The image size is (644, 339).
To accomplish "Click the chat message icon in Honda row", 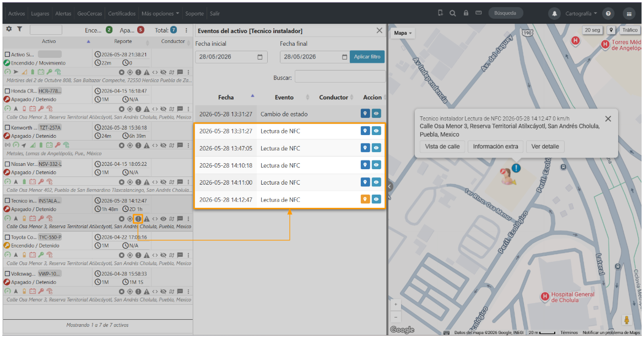I will [x=180, y=109].
